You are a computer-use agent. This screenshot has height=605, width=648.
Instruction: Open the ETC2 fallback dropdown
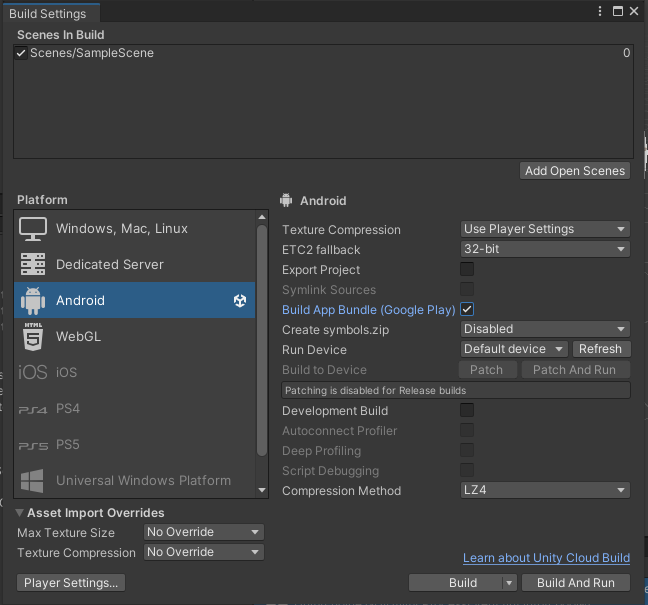pyautogui.click(x=545, y=249)
